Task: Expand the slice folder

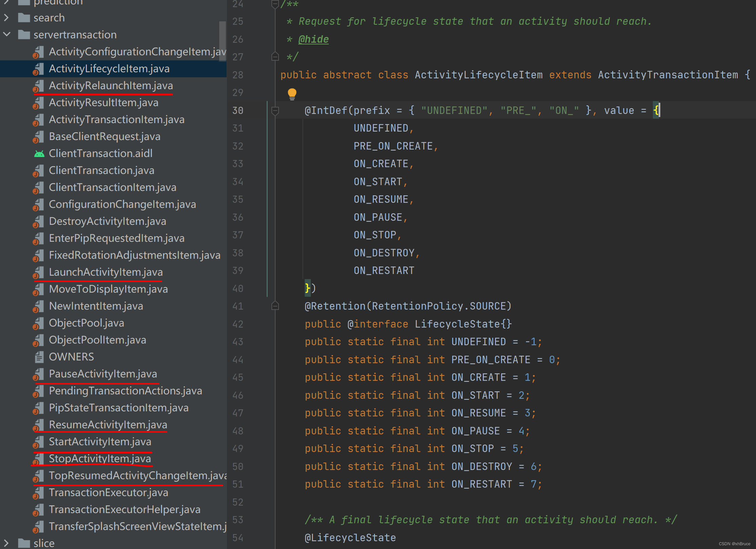Action: point(6,543)
